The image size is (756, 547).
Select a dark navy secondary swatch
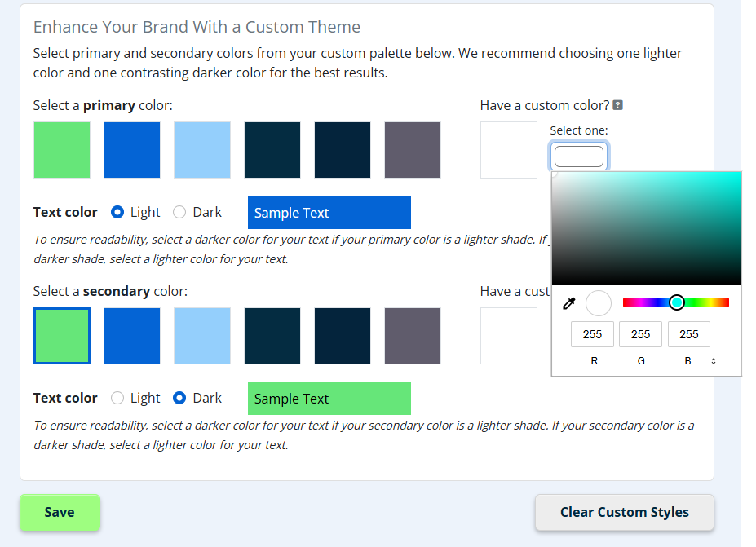coord(272,336)
